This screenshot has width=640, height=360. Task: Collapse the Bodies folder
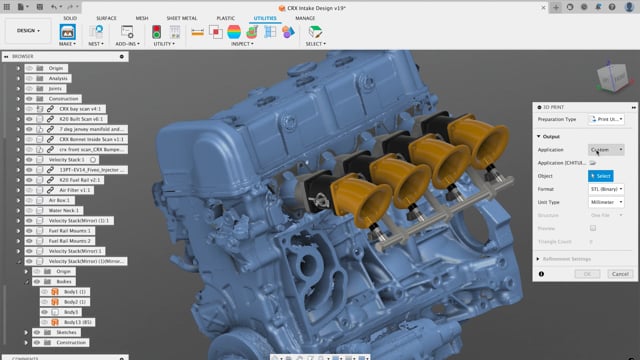point(27,282)
